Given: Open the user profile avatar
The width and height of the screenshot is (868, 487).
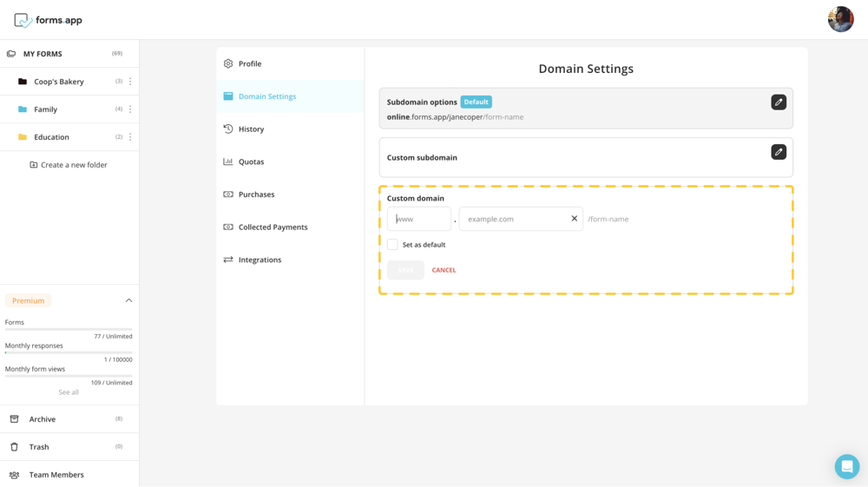Looking at the screenshot, I should pos(840,19).
